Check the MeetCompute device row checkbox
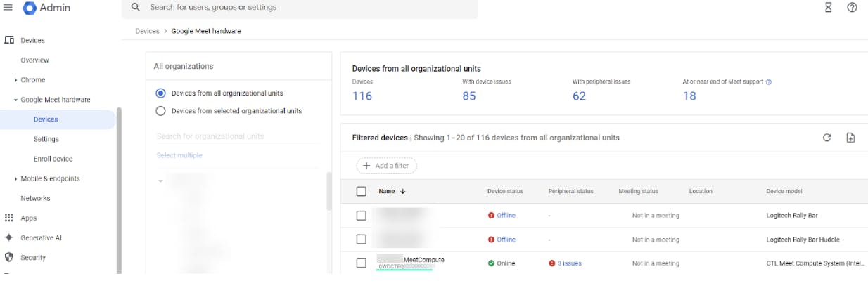The image size is (868, 288). click(362, 263)
